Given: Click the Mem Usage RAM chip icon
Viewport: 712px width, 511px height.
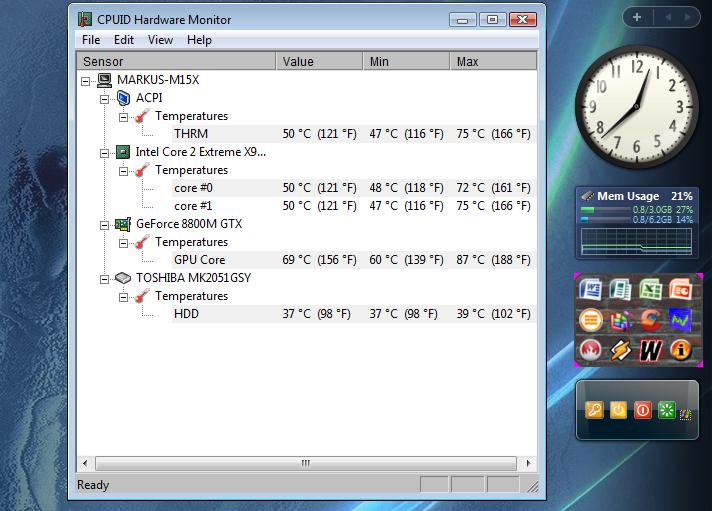Looking at the screenshot, I should pos(588,196).
